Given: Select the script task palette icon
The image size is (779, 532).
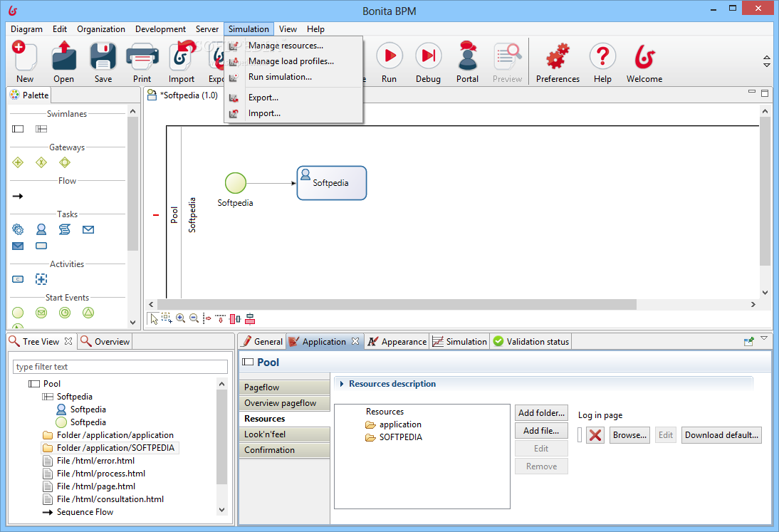Looking at the screenshot, I should tap(65, 229).
